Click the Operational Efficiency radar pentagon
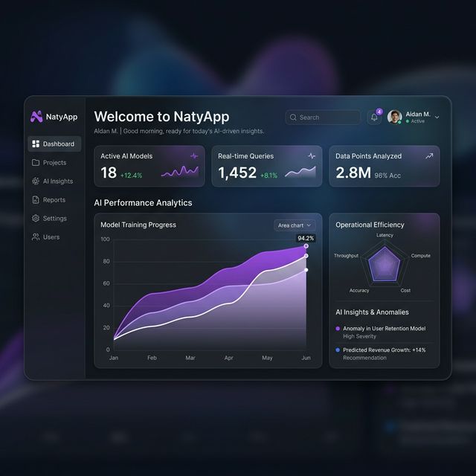The image size is (476, 476). [x=385, y=263]
